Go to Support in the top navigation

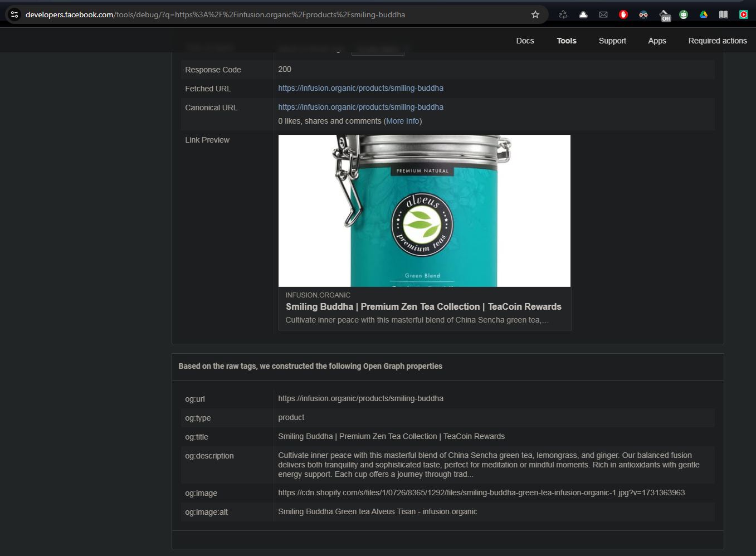[612, 41]
